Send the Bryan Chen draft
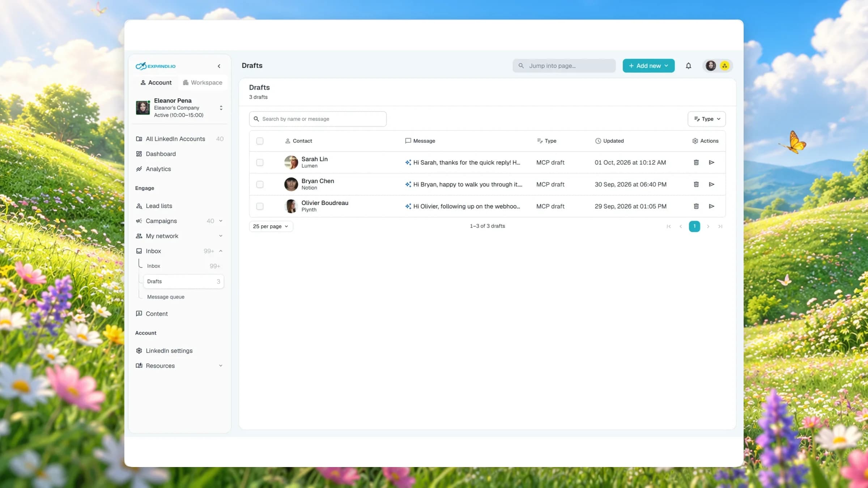 [x=711, y=184]
